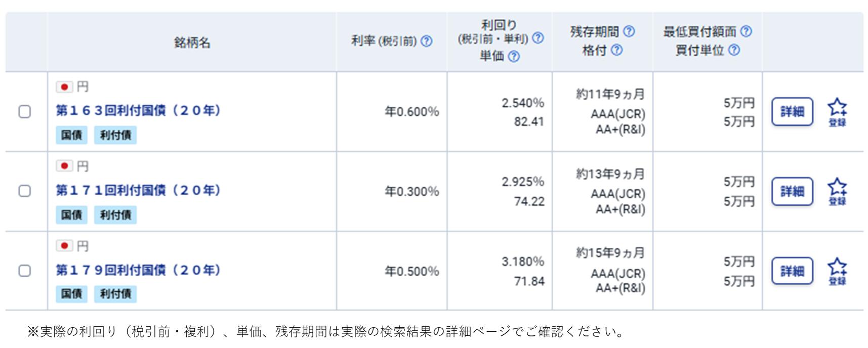Click 詳細 button for 第171回利付国債
This screenshot has height=348, width=868.
coord(792,191)
